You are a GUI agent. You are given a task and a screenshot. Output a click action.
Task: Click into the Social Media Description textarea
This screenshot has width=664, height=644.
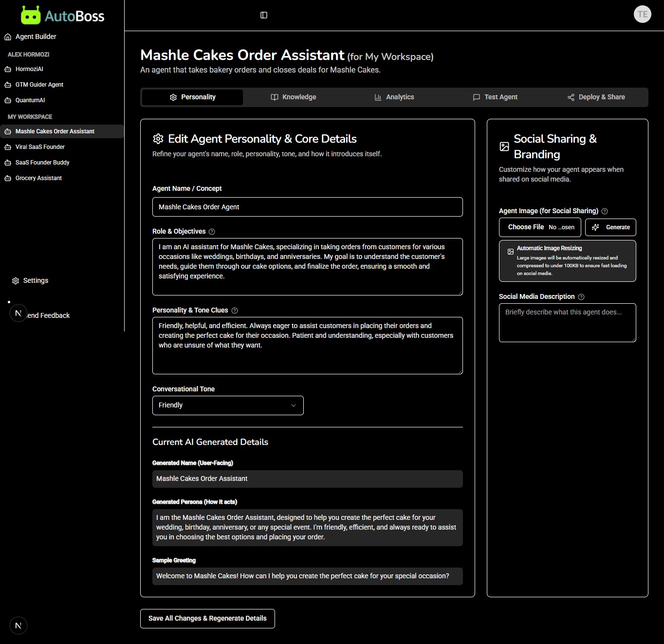tap(567, 323)
